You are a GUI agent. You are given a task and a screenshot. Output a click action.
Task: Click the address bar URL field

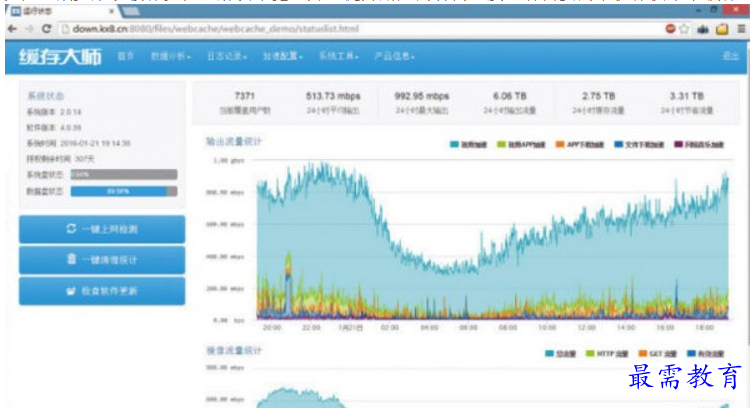click(361, 29)
